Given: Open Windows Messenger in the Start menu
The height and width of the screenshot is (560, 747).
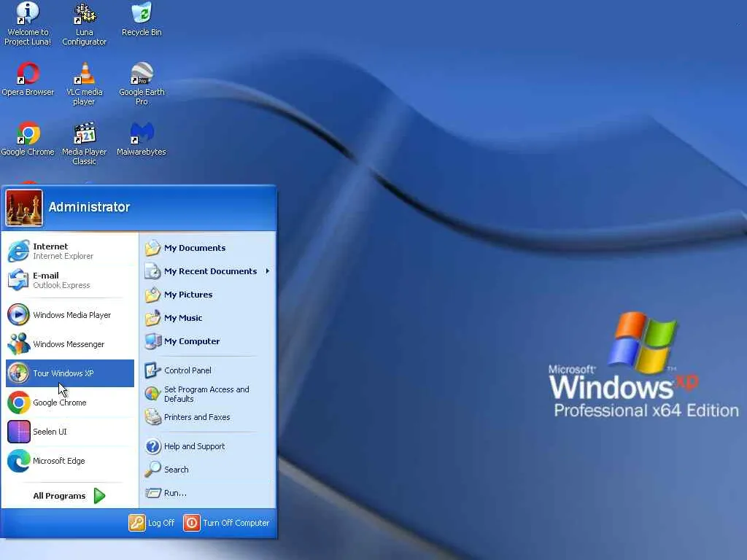Looking at the screenshot, I should coord(69,344).
